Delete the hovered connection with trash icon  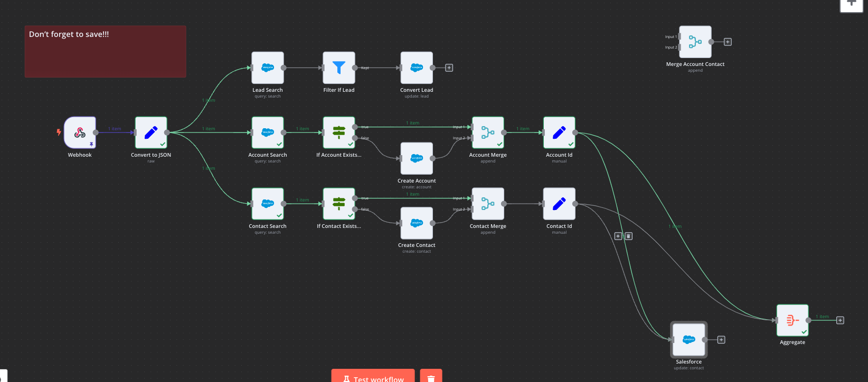pyautogui.click(x=628, y=236)
